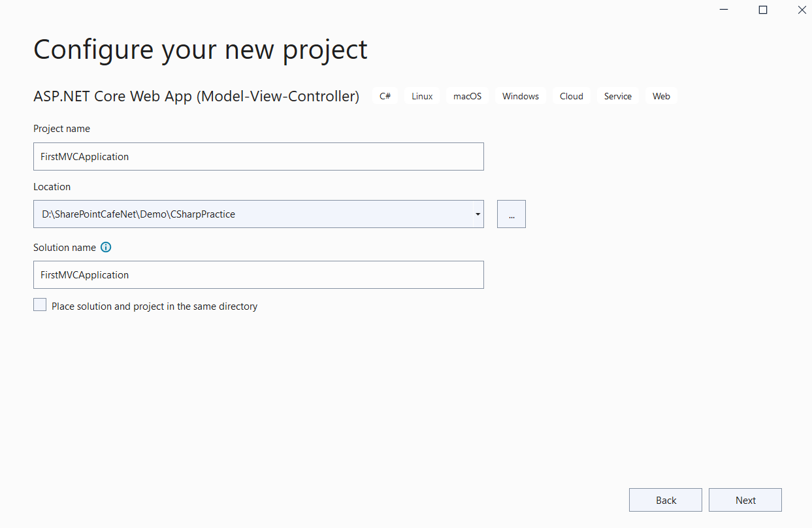Browse for location with the ellipsis button
The height and width of the screenshot is (528, 812).
[x=512, y=214]
